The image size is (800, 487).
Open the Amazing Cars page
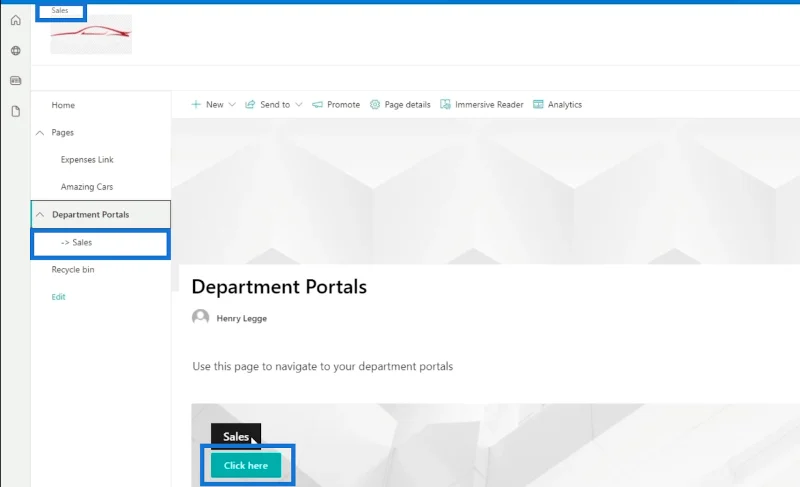click(87, 187)
